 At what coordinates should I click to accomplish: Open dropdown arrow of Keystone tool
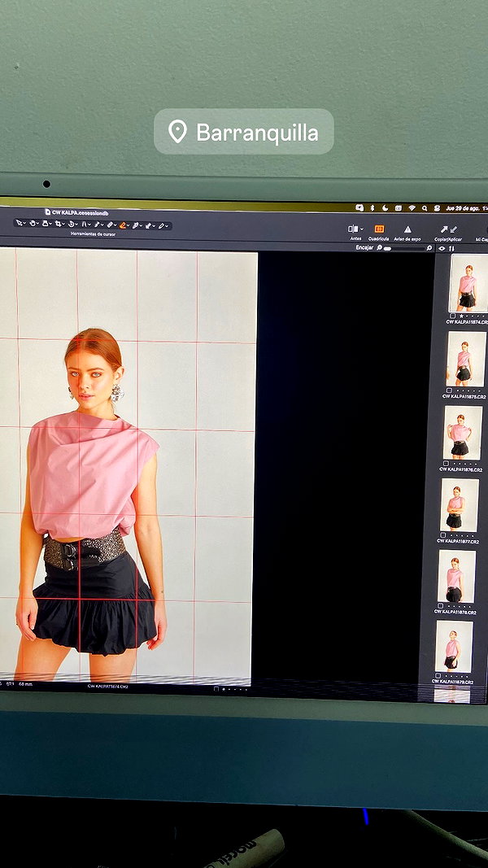pyautogui.click(x=89, y=225)
